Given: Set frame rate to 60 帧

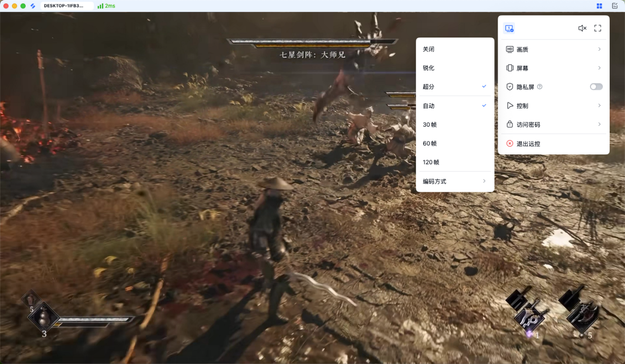Looking at the screenshot, I should pos(455,144).
